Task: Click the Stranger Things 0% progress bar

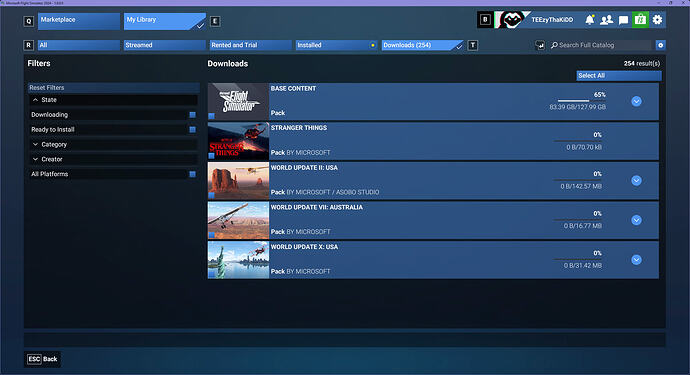Action: click(x=578, y=141)
